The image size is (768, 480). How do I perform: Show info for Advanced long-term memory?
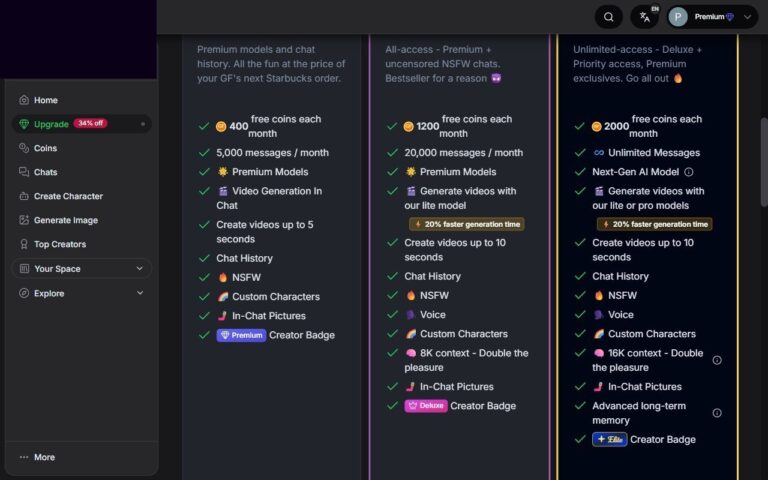point(716,412)
